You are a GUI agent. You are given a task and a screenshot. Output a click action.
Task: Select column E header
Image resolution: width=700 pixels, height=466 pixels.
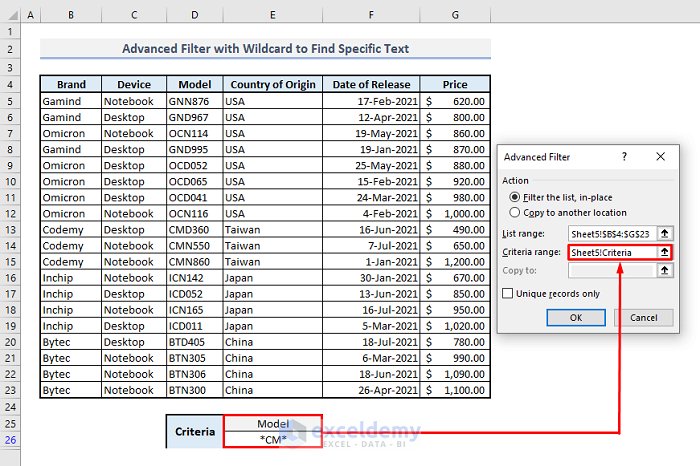pyautogui.click(x=272, y=15)
